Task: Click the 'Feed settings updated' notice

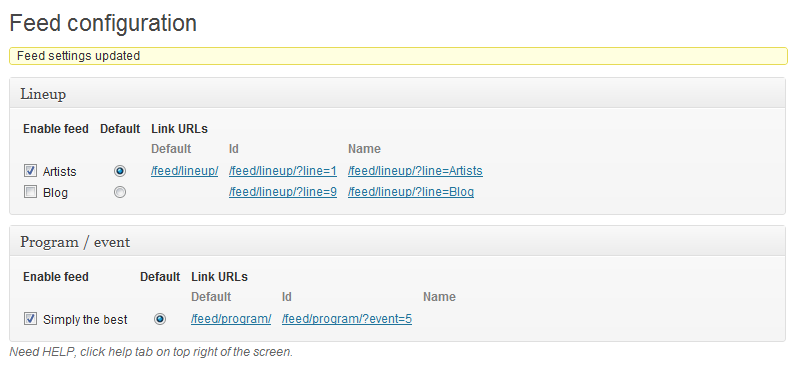Action: (399, 56)
